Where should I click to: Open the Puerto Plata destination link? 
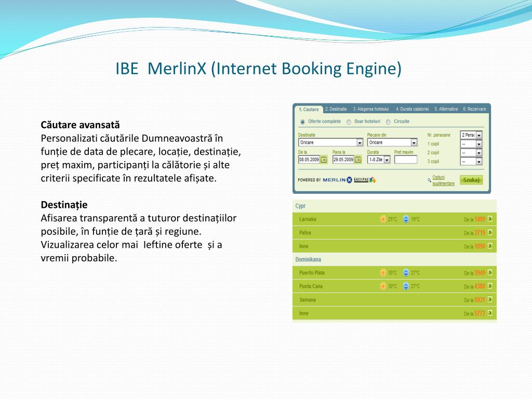pos(312,273)
